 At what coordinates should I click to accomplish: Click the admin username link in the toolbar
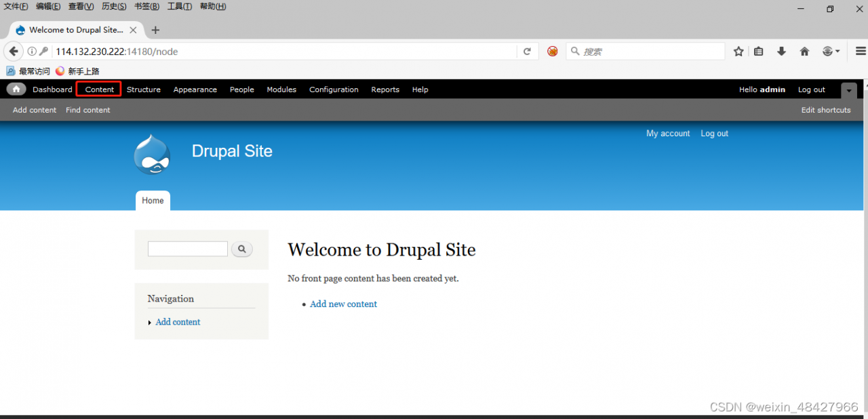click(772, 89)
